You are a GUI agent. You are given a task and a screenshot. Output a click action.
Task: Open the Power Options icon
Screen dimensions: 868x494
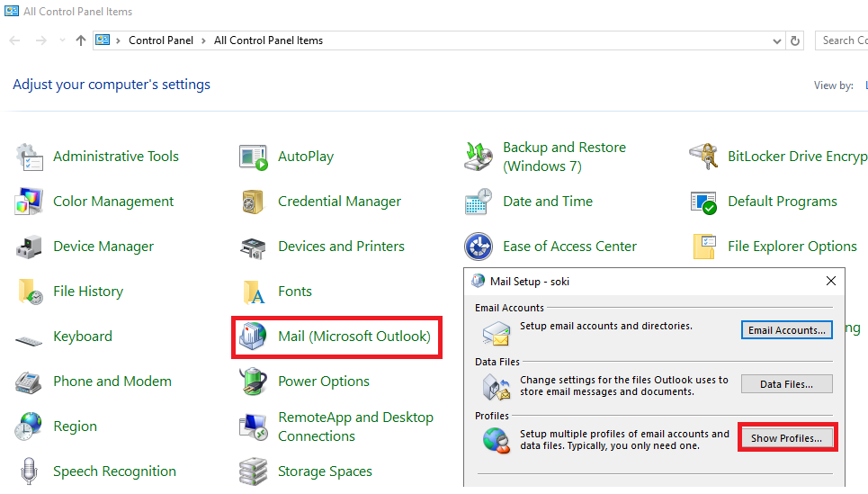tap(254, 381)
